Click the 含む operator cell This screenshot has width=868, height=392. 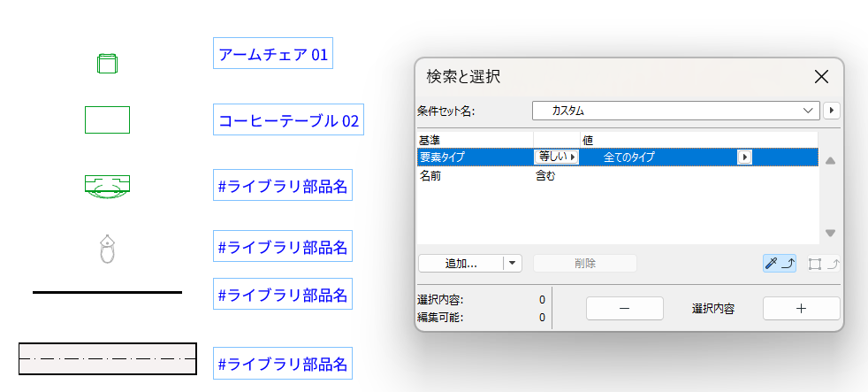click(x=546, y=176)
